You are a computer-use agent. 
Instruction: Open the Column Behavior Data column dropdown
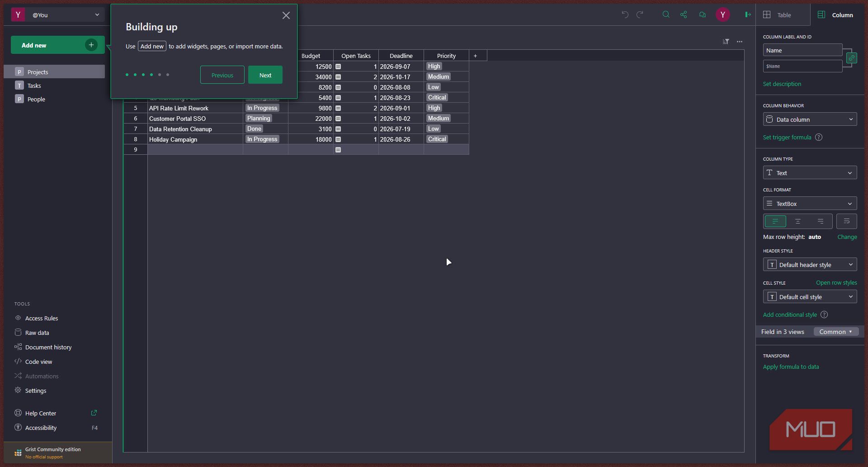click(810, 119)
